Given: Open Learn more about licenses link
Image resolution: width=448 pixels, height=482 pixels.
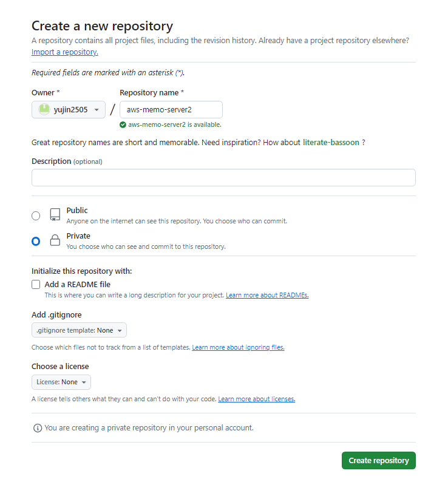Looking at the screenshot, I should [x=256, y=399].
